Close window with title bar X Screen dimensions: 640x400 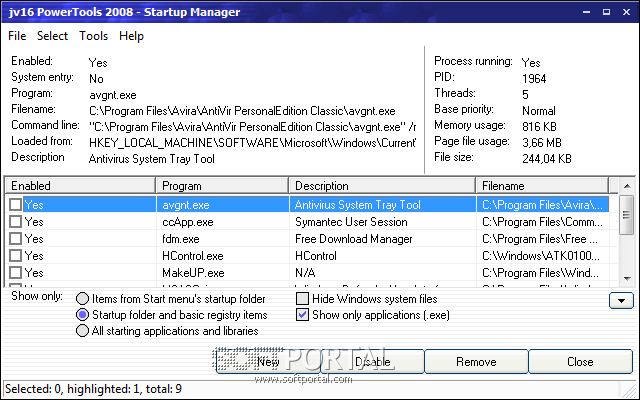click(627, 12)
